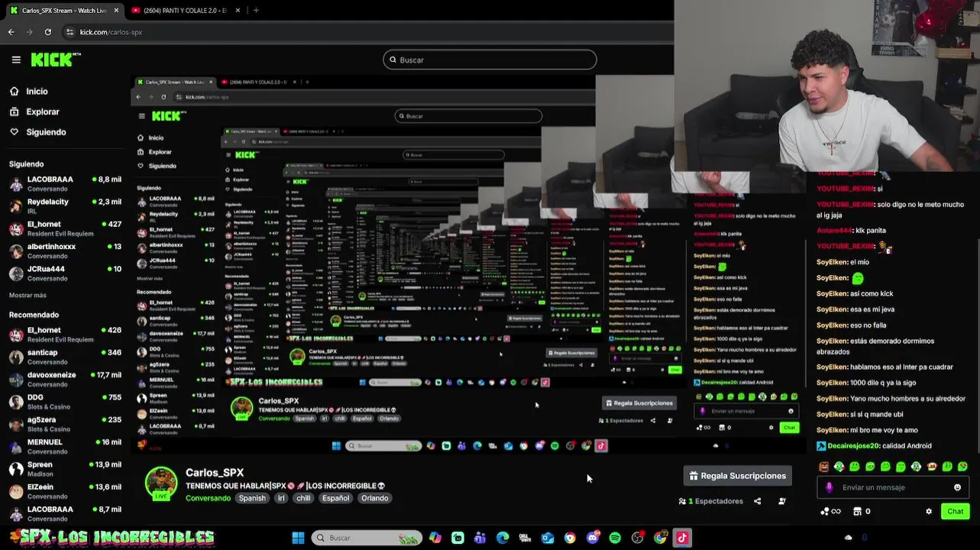
Task: Open a new browser tab
Action: coord(256,11)
